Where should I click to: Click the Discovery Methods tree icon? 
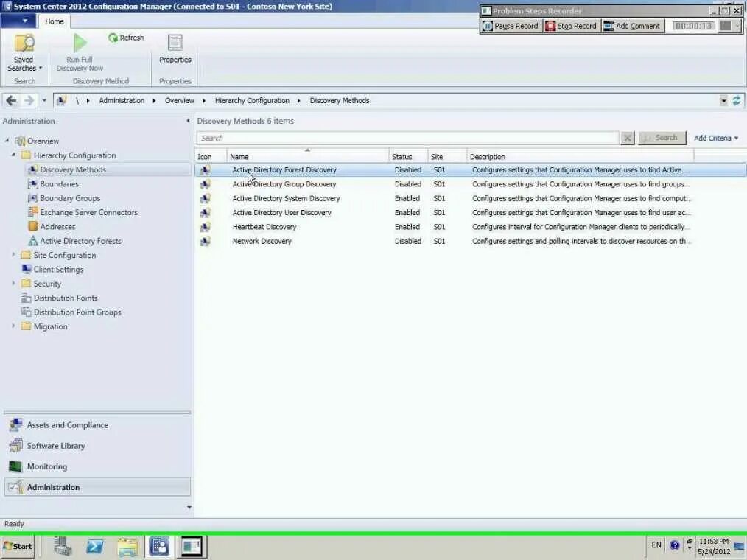click(32, 169)
